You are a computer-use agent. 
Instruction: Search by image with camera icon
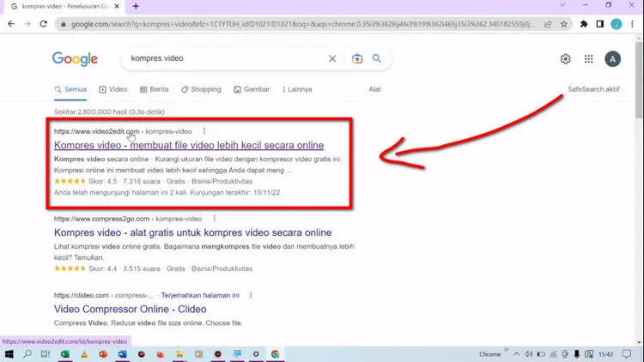357,58
